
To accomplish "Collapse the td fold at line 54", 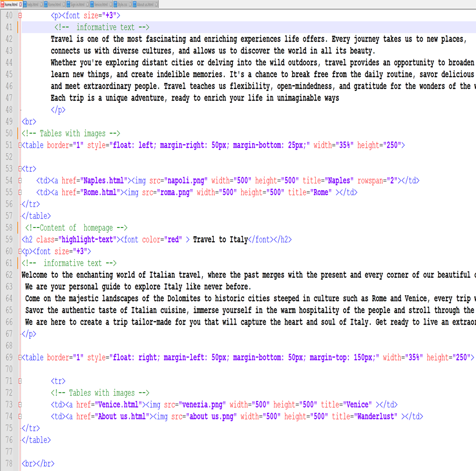I will (x=20, y=181).
